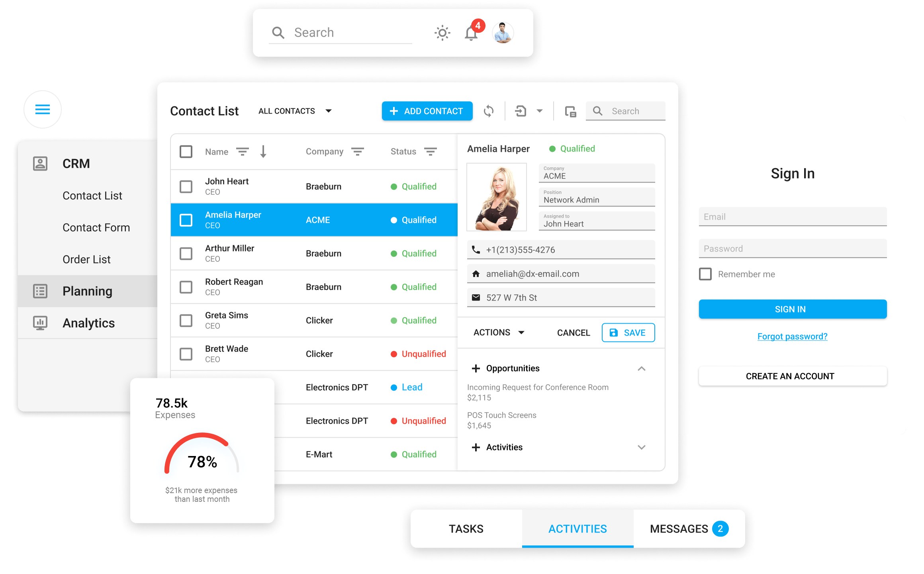Screen dimensions: 924x574
Task: Click the Forgot password link on sign-in
Action: coord(792,336)
